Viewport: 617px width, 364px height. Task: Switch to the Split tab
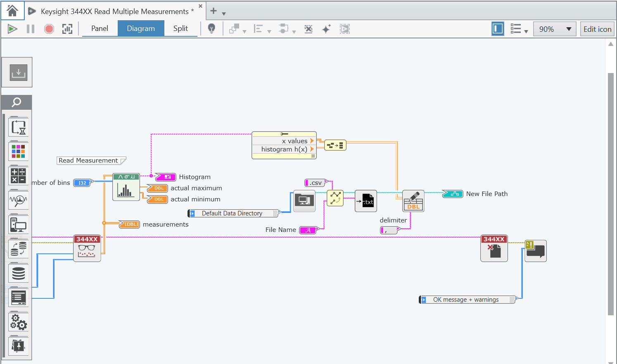(180, 28)
